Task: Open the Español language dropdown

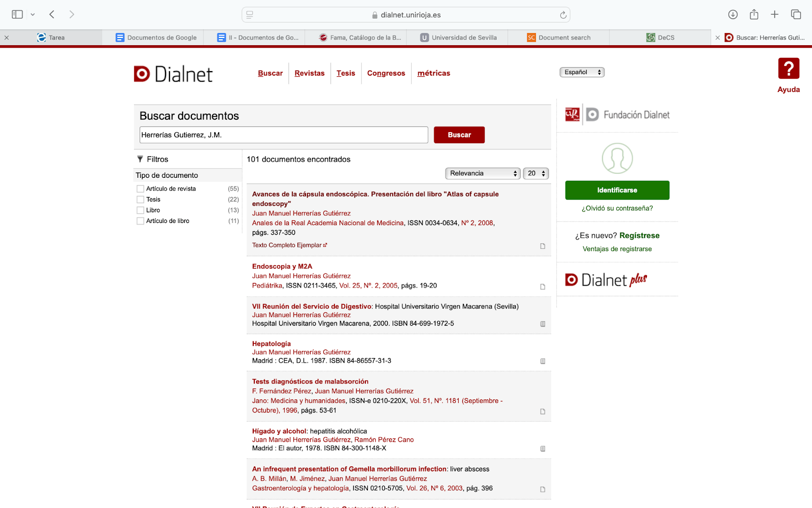Action: pyautogui.click(x=582, y=72)
